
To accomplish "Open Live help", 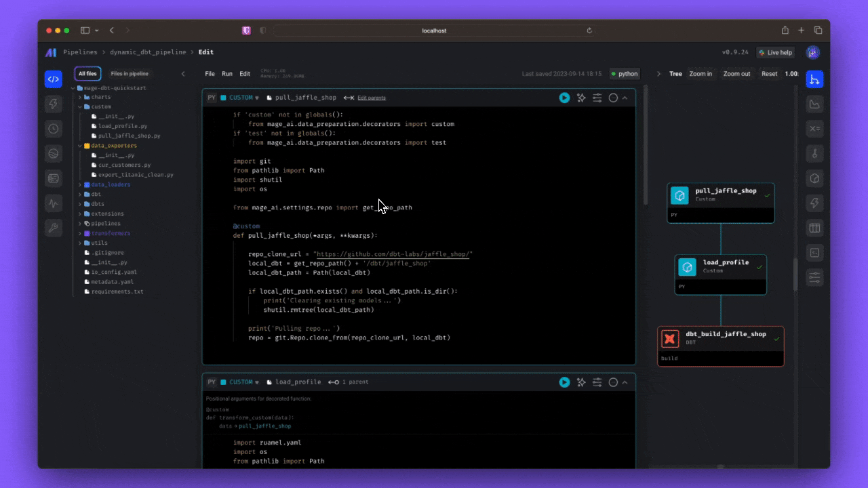I will point(776,52).
